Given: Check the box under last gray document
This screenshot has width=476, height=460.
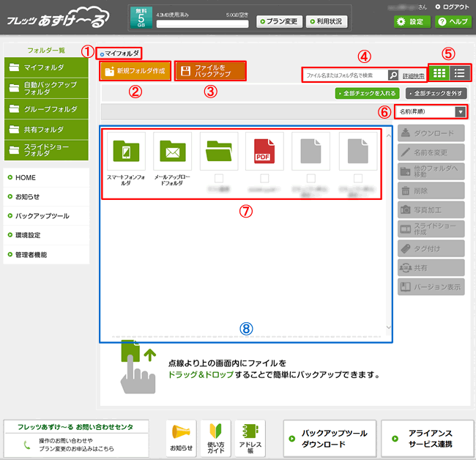Looking at the screenshot, I should [x=358, y=178].
